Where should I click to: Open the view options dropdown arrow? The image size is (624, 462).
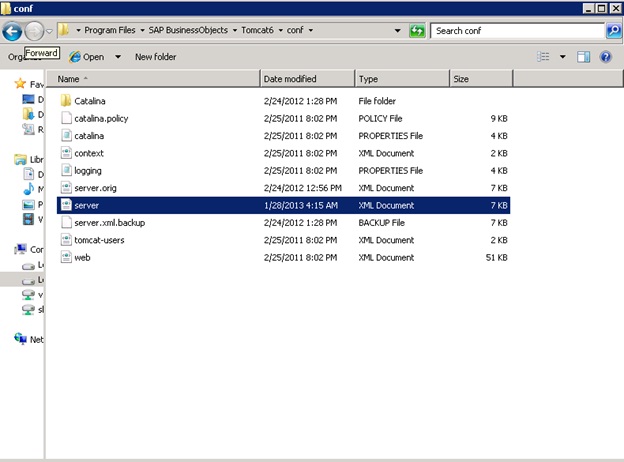[562, 57]
